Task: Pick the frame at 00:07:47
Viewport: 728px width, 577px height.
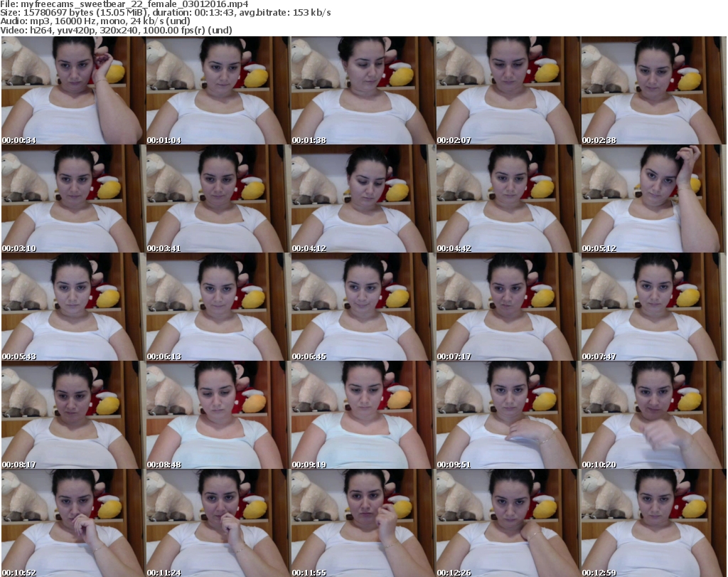Action: [653, 307]
